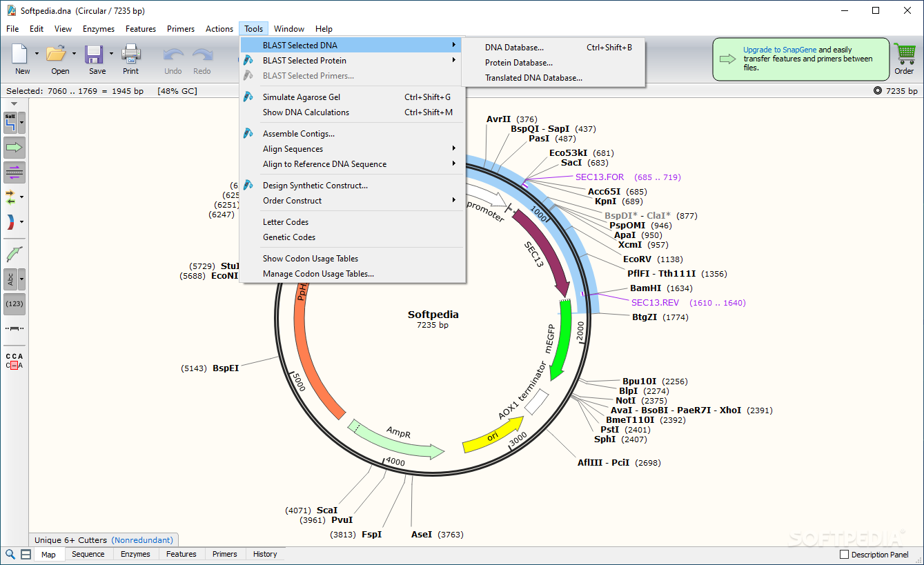924x565 pixels.
Task: Open dropdown arrow next to enzymes button
Action: 22,123
